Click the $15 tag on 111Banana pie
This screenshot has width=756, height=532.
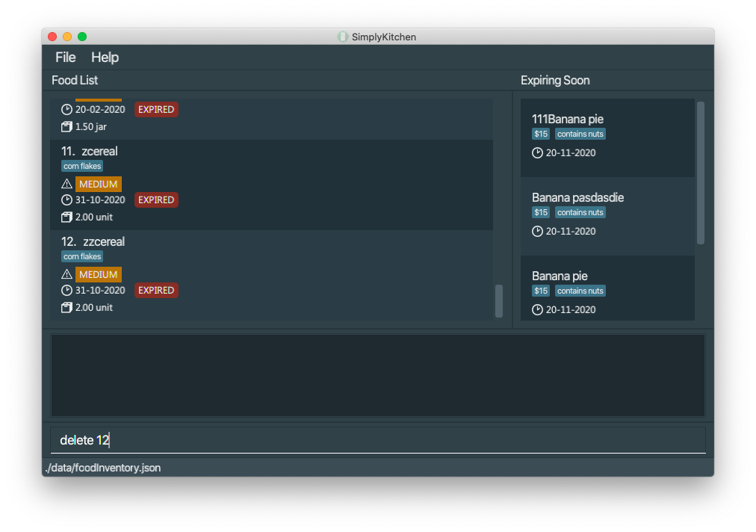(541, 134)
